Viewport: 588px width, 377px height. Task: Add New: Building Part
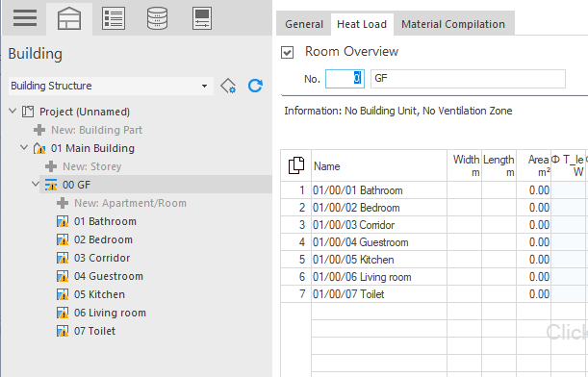click(97, 130)
